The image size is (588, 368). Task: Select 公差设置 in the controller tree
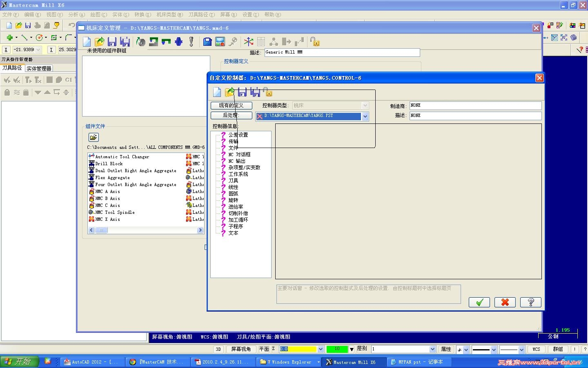point(238,135)
